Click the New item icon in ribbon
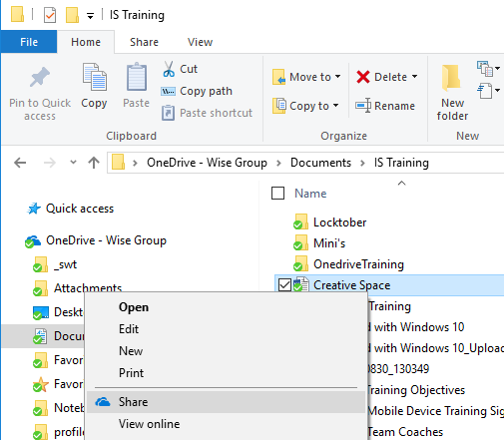 pyautogui.click(x=484, y=69)
